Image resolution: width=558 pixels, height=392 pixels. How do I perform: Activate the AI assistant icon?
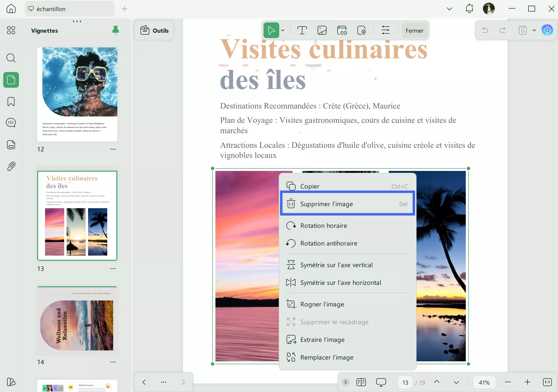tap(547, 30)
